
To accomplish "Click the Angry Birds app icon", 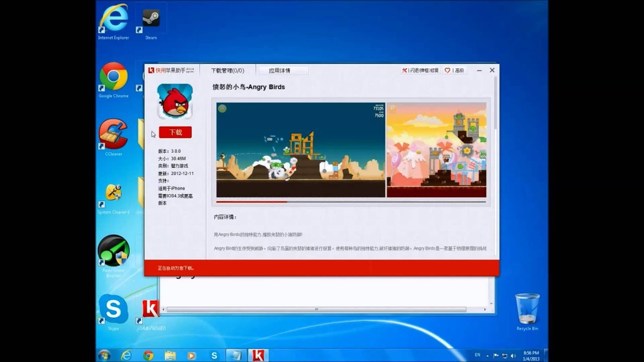I will [175, 101].
